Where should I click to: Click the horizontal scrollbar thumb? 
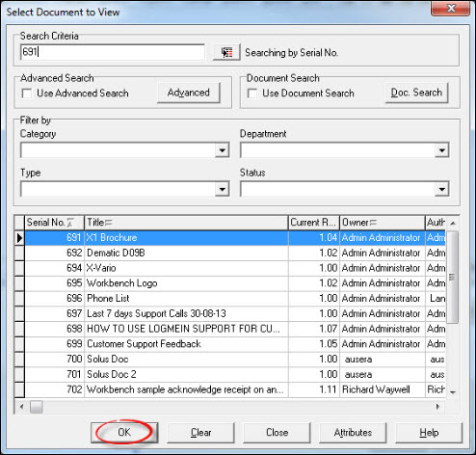[x=37, y=407]
